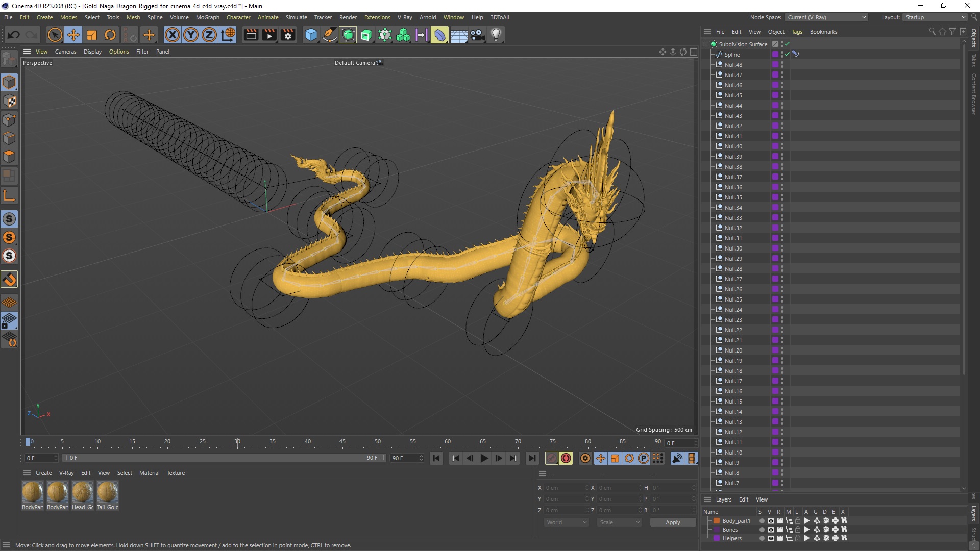Enable Polygons mode in left sidebar

[x=9, y=157]
